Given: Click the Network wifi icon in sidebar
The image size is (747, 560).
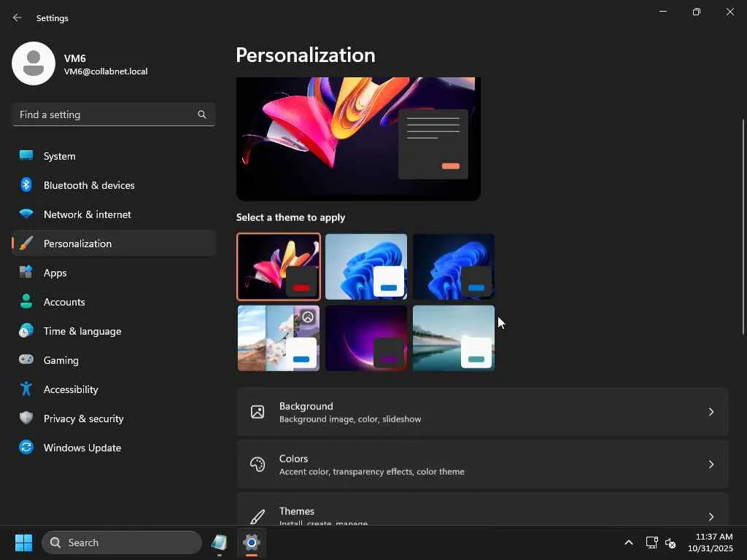Looking at the screenshot, I should click(x=26, y=214).
